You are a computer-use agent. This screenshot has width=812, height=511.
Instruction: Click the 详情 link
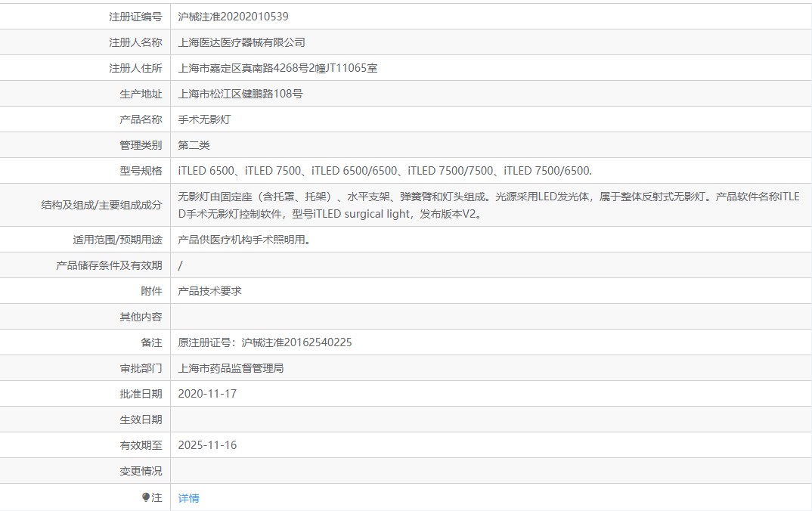[188, 498]
